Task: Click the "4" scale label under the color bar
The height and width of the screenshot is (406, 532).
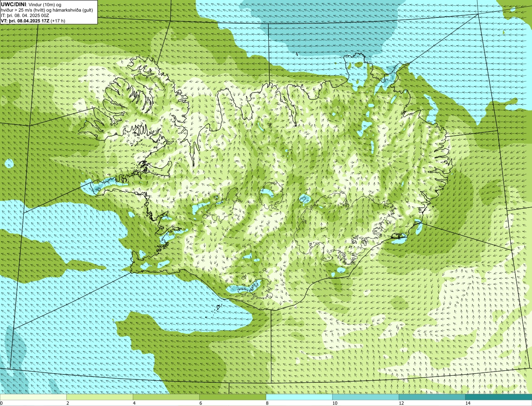Action: point(134,403)
